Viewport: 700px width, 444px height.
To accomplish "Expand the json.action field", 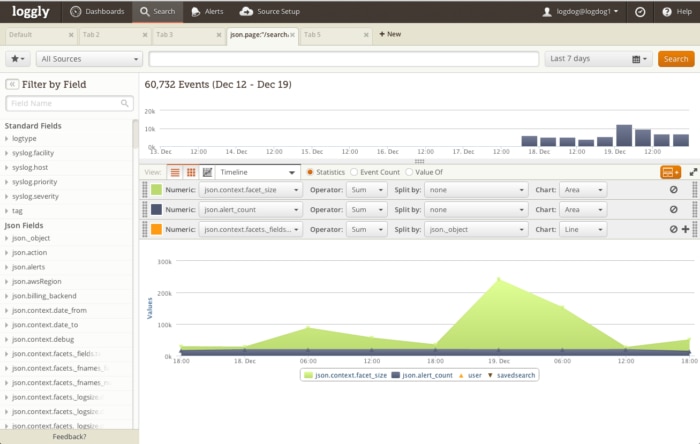I will coord(32,253).
